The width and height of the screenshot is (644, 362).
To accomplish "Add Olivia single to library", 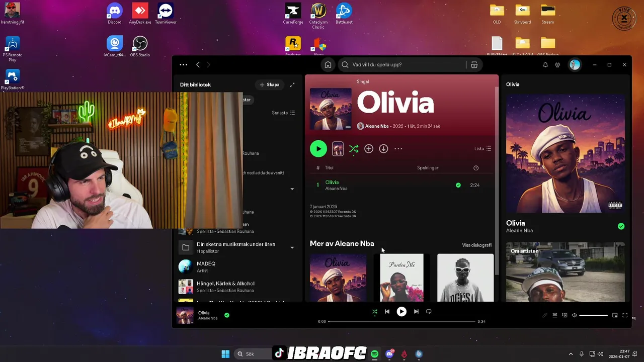I will click(x=369, y=148).
